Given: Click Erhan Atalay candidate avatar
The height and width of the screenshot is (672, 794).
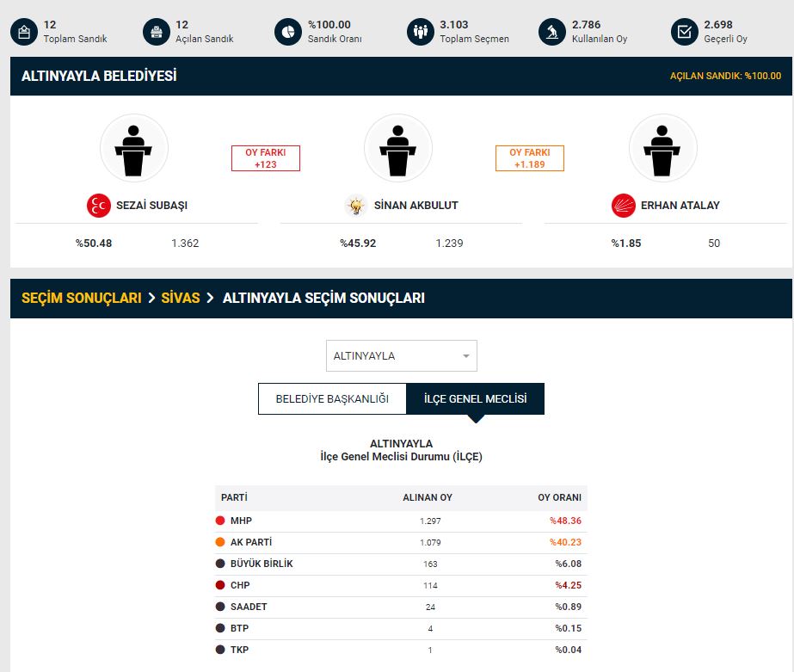Looking at the screenshot, I should click(x=662, y=147).
